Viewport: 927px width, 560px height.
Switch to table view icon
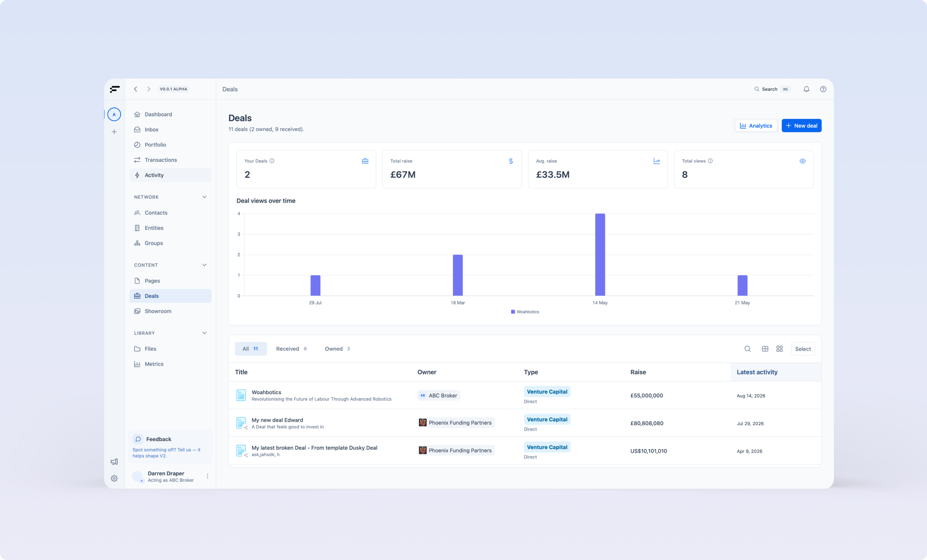click(x=765, y=349)
